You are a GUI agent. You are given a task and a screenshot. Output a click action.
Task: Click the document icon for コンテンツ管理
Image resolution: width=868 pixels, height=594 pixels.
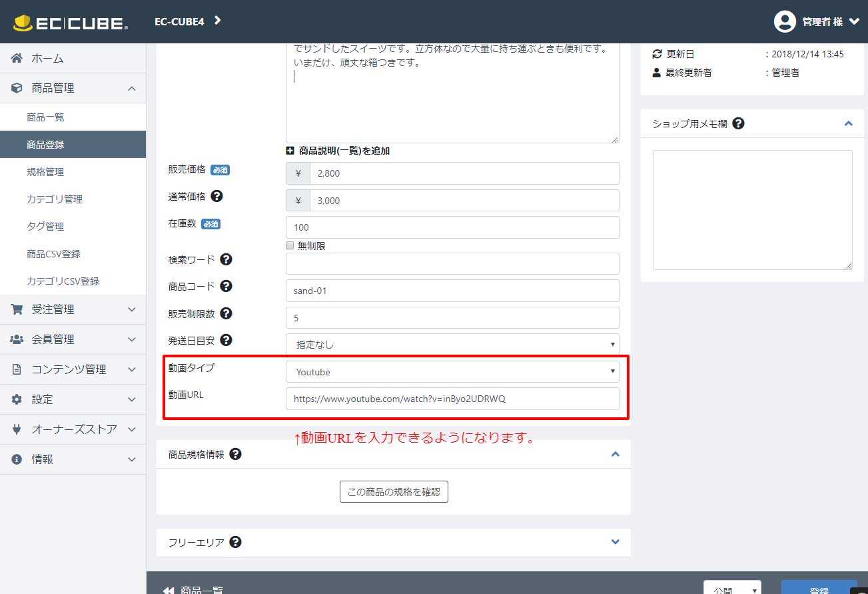(17, 369)
